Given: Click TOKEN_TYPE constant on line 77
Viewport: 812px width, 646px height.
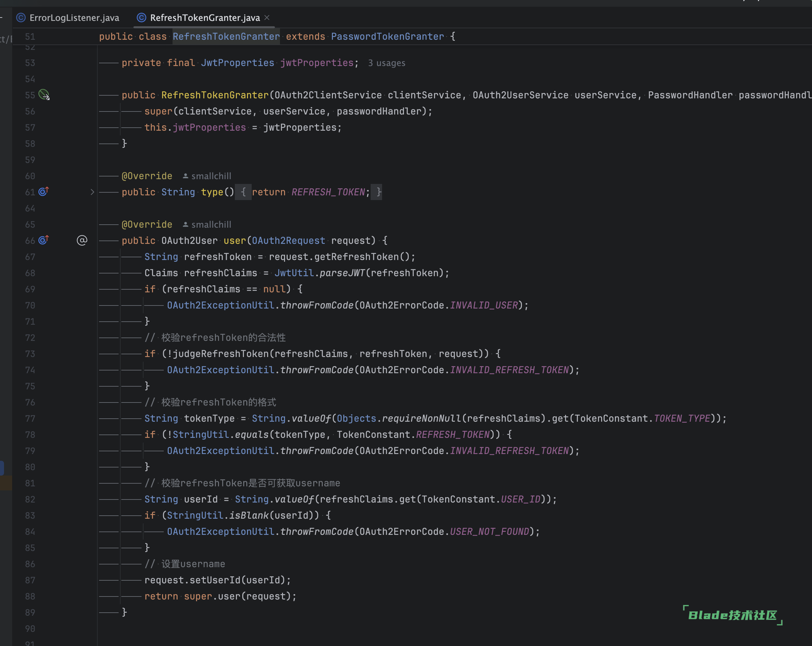Looking at the screenshot, I should pos(682,419).
